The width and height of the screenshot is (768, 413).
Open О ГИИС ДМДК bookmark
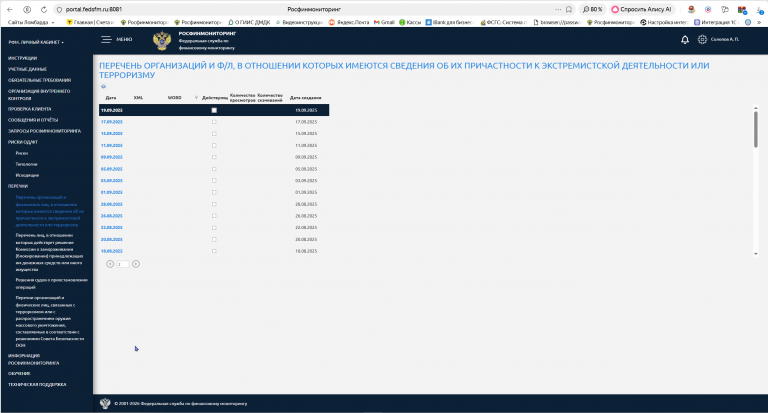[x=249, y=22]
